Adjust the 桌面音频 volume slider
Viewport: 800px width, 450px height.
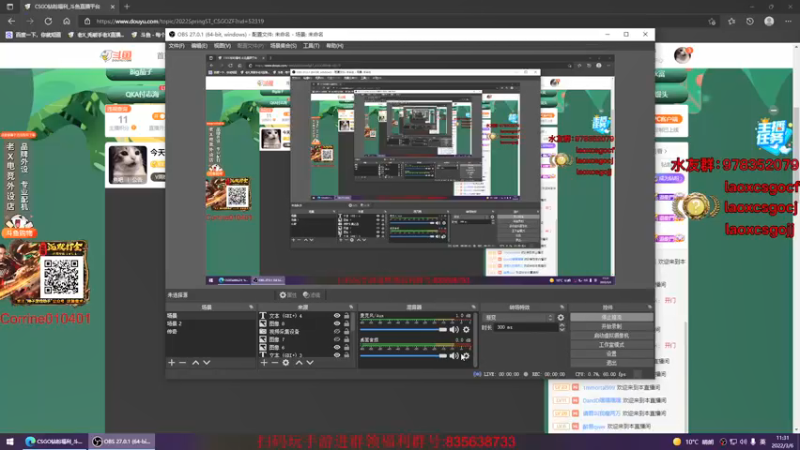[403, 356]
